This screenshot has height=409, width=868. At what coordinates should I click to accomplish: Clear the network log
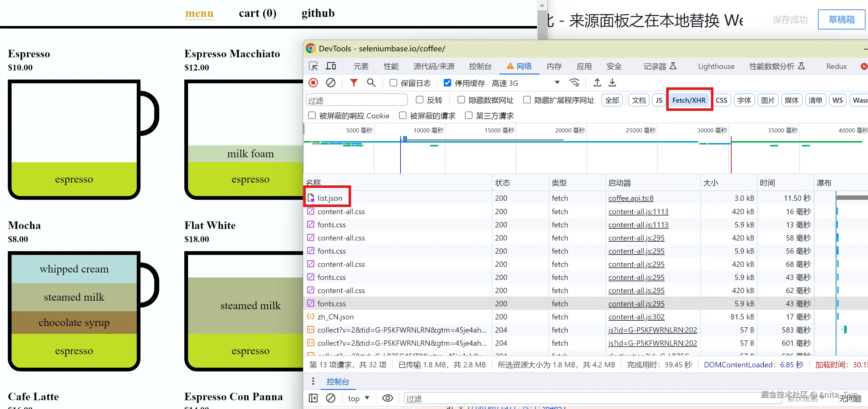[330, 83]
